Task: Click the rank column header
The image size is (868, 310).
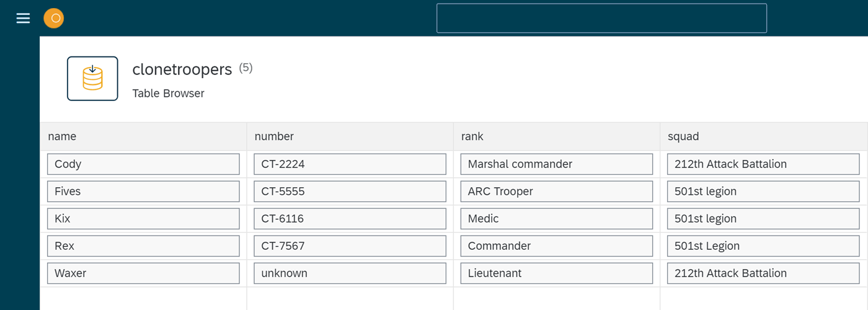Action: click(556, 136)
